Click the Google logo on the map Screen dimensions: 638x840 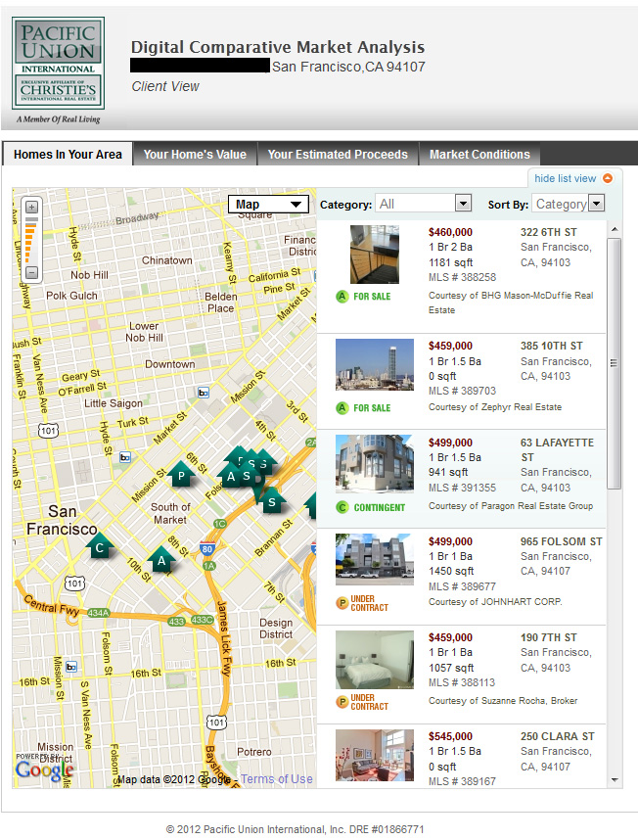tap(44, 770)
